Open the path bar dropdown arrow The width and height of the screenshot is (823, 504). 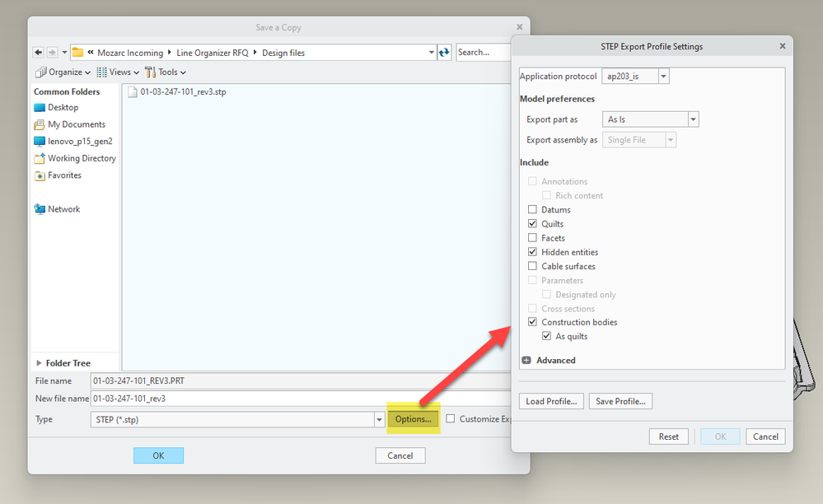432,53
